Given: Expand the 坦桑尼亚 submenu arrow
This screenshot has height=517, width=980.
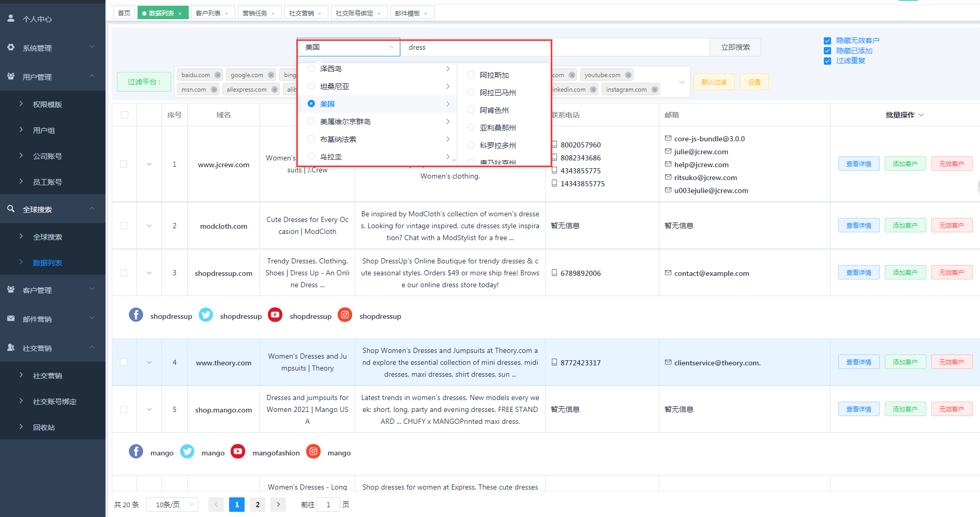Looking at the screenshot, I should (x=448, y=86).
